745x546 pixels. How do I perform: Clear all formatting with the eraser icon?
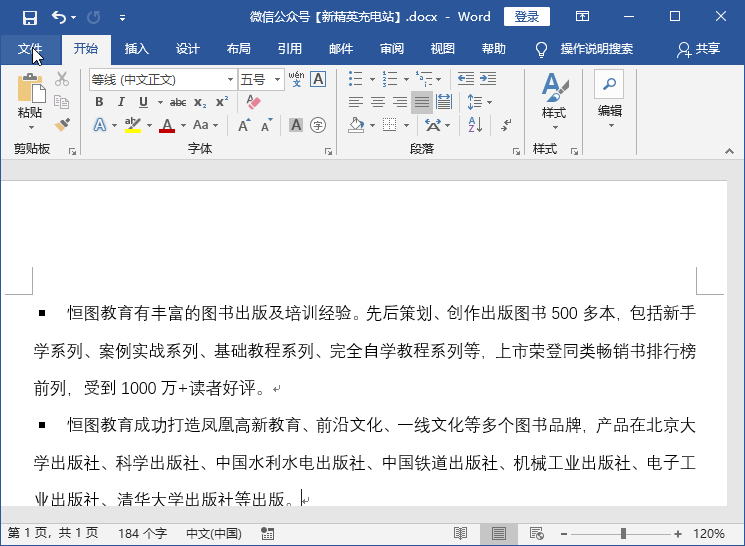253,102
